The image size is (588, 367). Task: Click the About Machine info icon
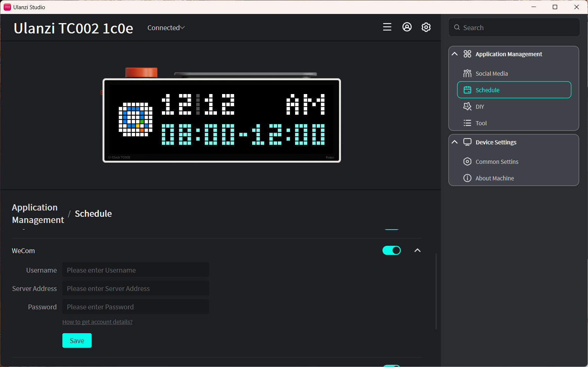pos(467,178)
